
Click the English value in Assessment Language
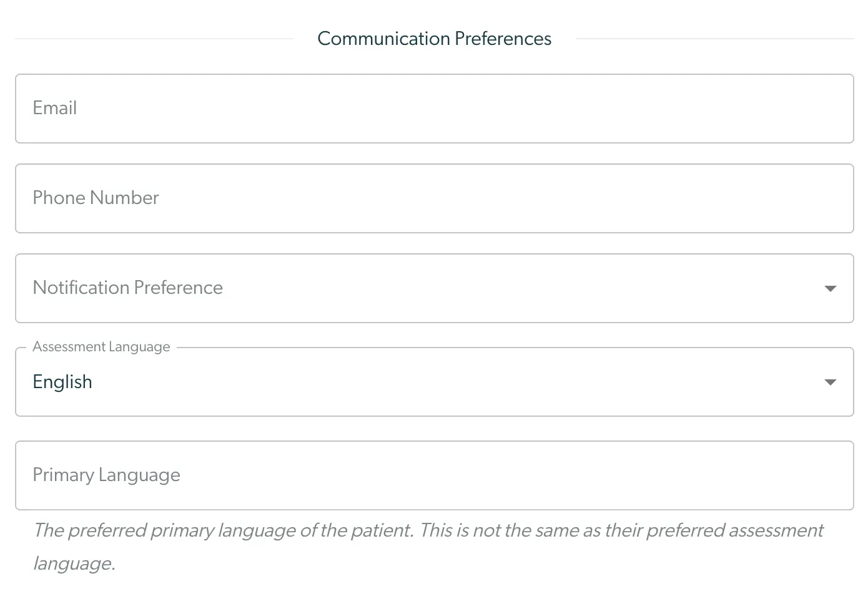[x=62, y=381]
